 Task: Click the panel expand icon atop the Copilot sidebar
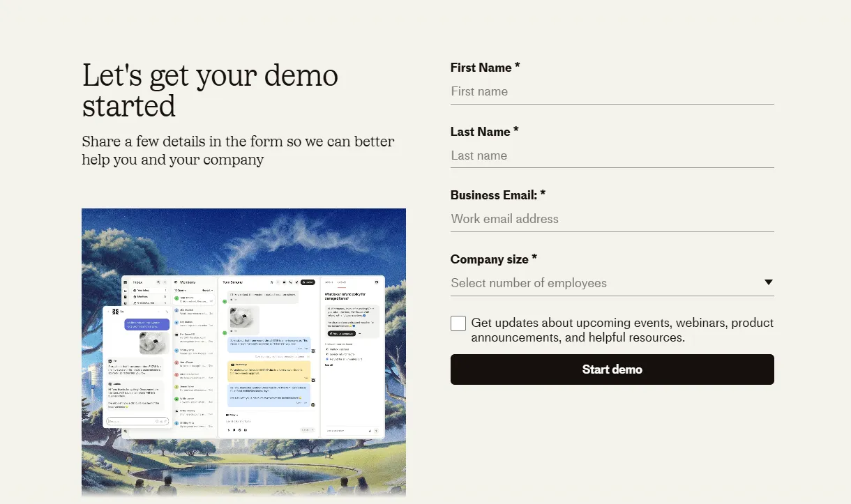tap(377, 282)
